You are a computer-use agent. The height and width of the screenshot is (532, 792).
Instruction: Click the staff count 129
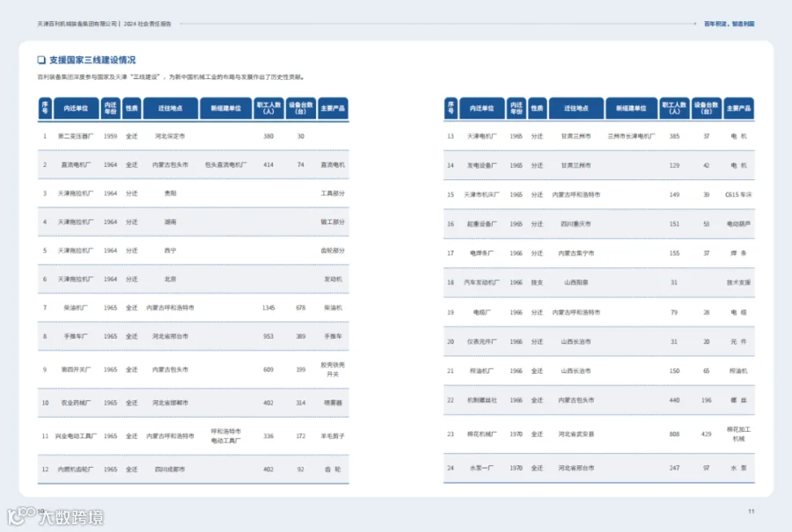(x=674, y=165)
